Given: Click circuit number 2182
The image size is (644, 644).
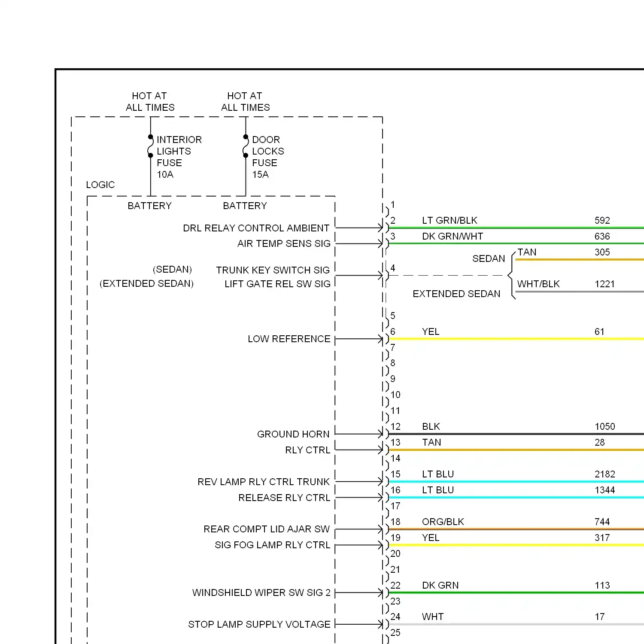Looking at the screenshot, I should click(x=605, y=474).
